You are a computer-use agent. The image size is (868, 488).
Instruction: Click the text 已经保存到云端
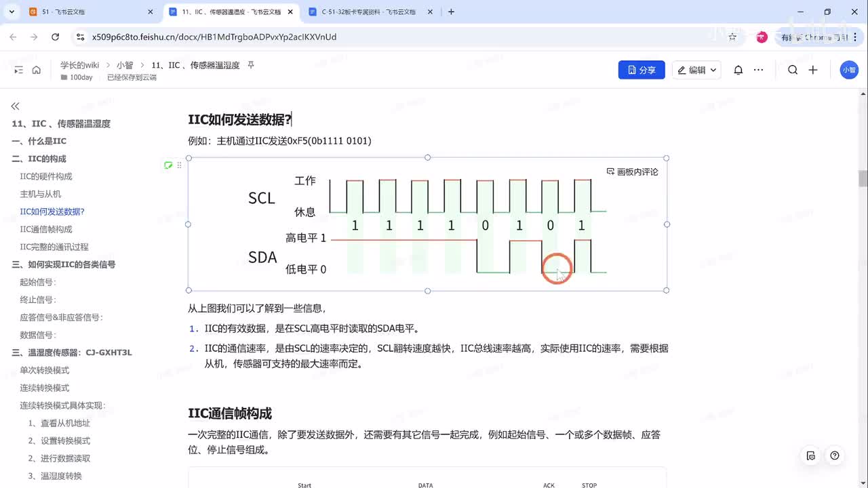point(132,77)
